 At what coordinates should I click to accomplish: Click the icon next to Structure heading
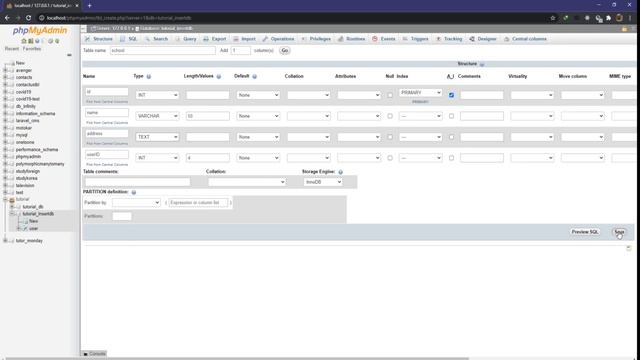coord(482,64)
